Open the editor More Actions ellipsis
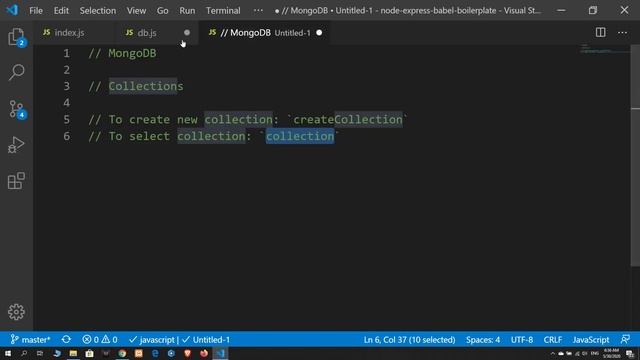Viewport: 640px width, 360px height. point(622,32)
